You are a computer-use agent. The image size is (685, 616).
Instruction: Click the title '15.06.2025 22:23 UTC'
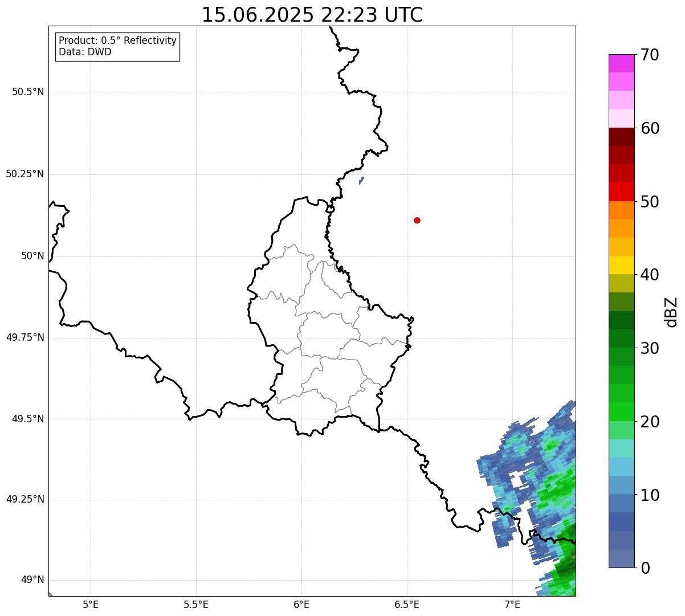tap(312, 14)
